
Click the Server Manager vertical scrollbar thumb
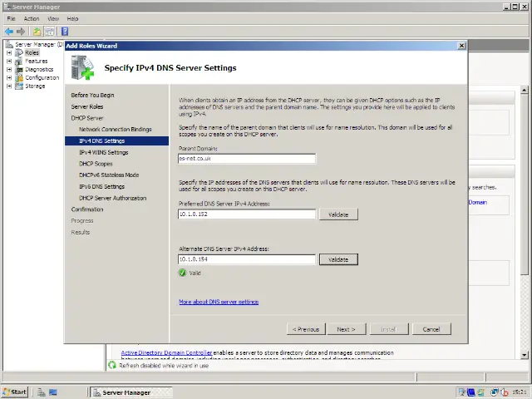(x=525, y=185)
